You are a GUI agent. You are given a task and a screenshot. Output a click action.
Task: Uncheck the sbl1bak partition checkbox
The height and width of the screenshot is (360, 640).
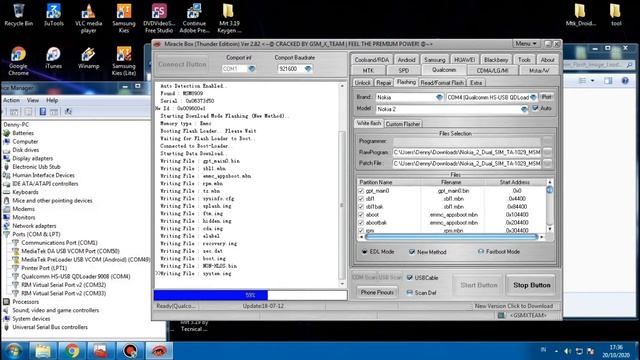click(361, 207)
